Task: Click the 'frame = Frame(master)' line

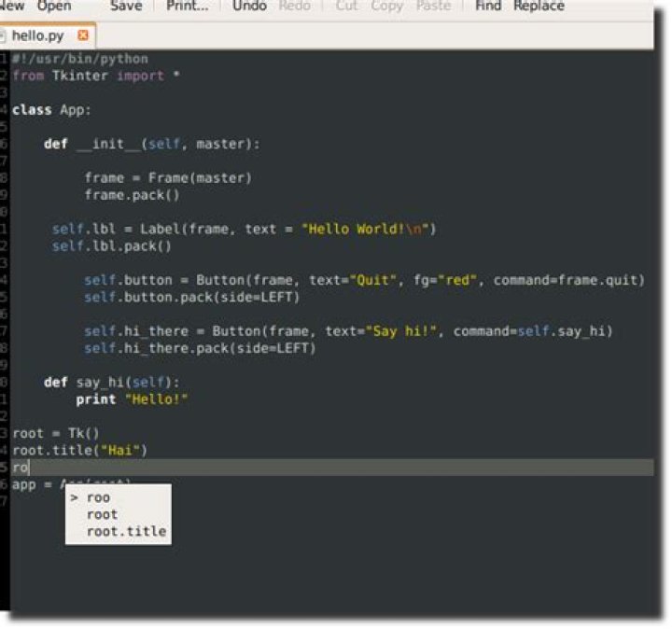Action: 168,178
